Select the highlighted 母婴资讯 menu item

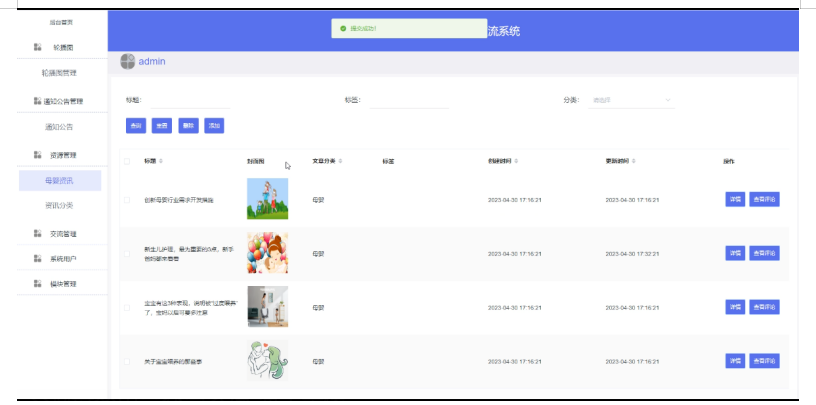[x=60, y=181]
